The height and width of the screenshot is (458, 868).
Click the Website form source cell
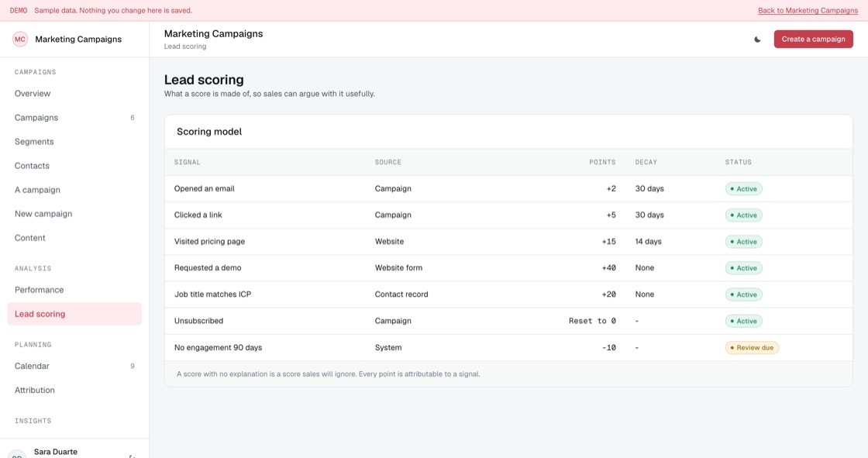398,268
